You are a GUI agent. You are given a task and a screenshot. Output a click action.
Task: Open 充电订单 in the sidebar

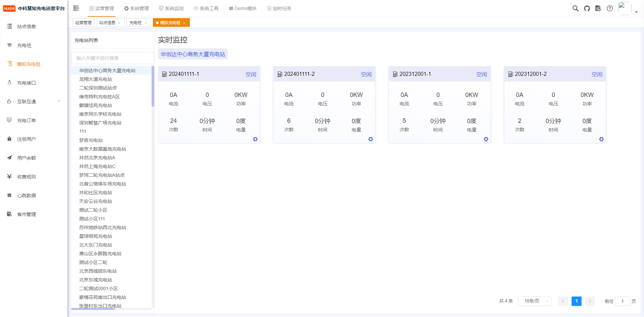pos(26,120)
